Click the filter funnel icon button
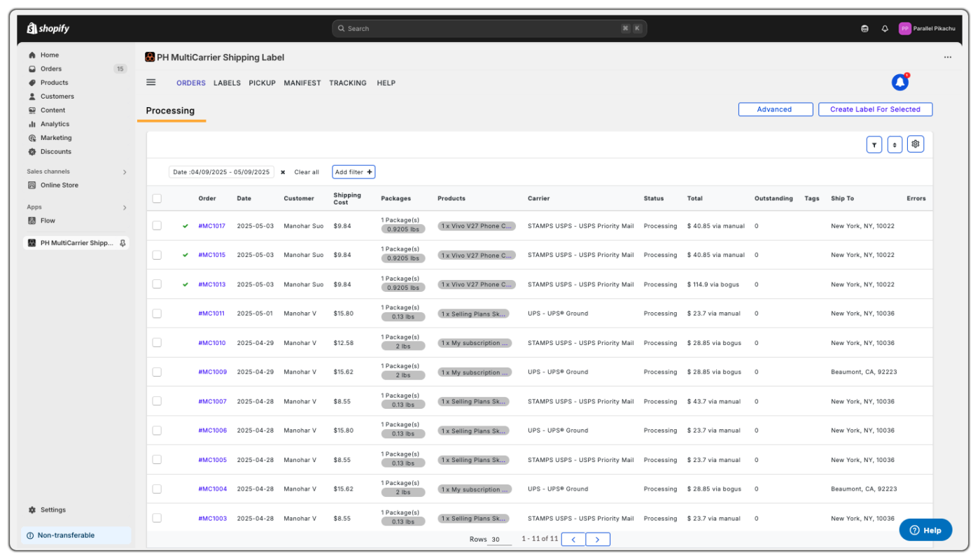980x560 pixels. (874, 145)
